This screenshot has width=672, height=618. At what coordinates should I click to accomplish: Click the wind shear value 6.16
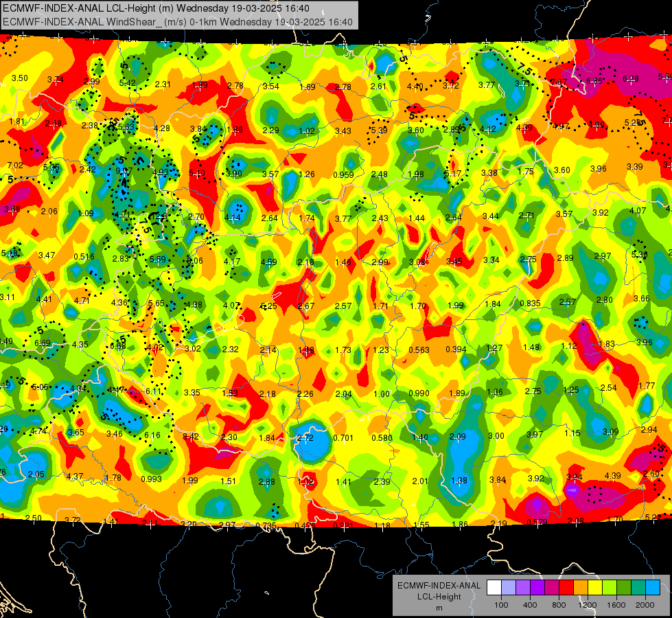tap(152, 435)
